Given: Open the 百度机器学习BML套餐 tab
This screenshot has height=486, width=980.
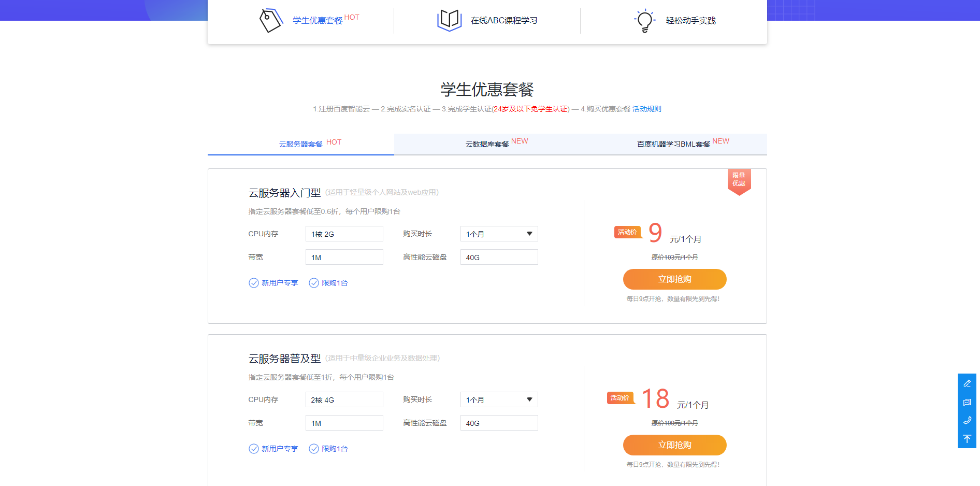Looking at the screenshot, I should 673,144.
